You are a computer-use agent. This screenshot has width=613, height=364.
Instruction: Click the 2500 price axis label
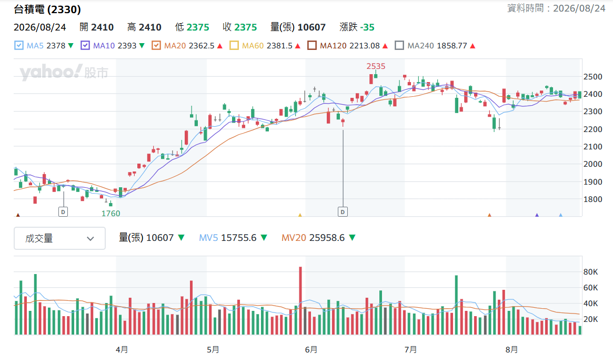pyautogui.click(x=592, y=77)
